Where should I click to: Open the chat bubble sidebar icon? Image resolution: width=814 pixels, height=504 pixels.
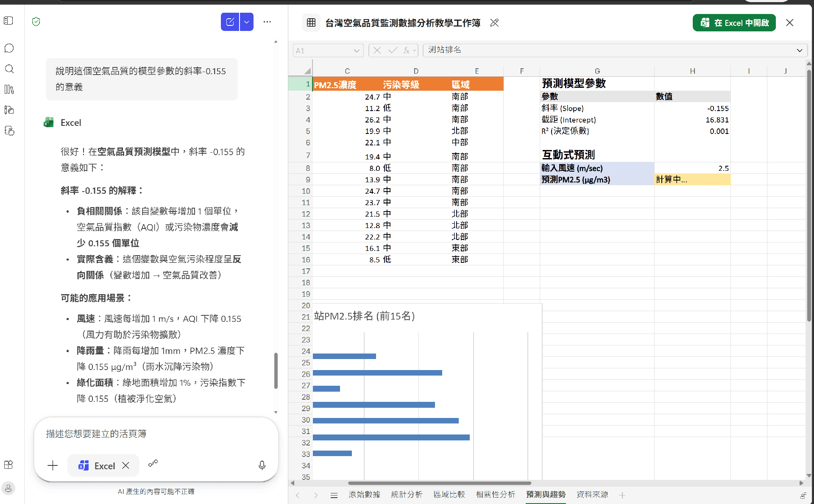9,48
